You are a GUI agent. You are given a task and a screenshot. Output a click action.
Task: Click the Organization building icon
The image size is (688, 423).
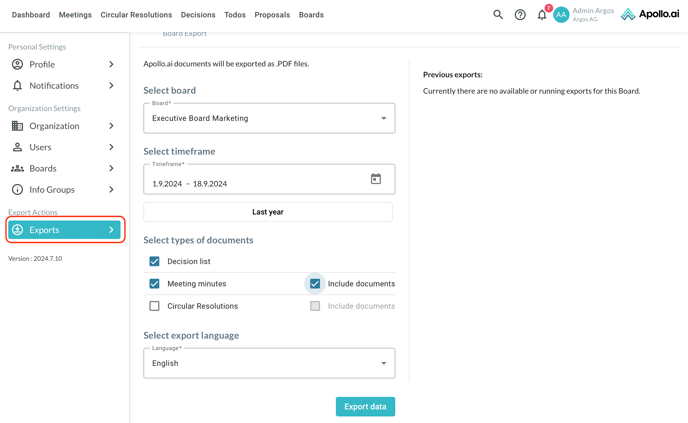click(x=17, y=126)
